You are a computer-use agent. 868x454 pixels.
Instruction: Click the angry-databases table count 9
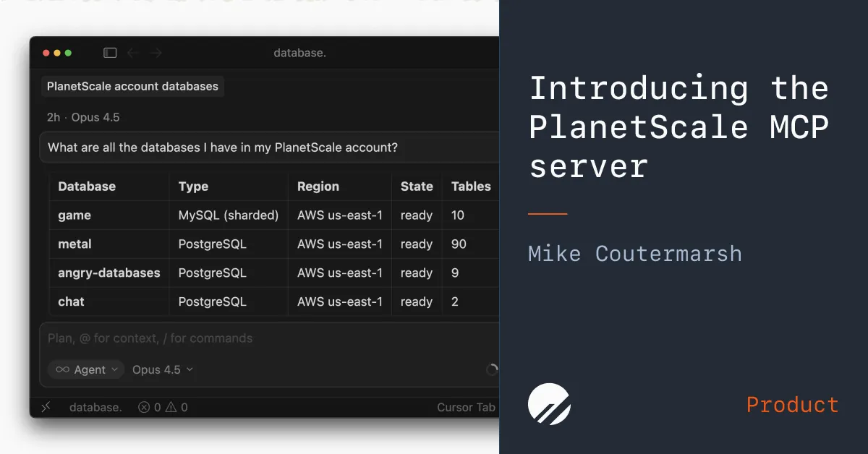coord(455,273)
